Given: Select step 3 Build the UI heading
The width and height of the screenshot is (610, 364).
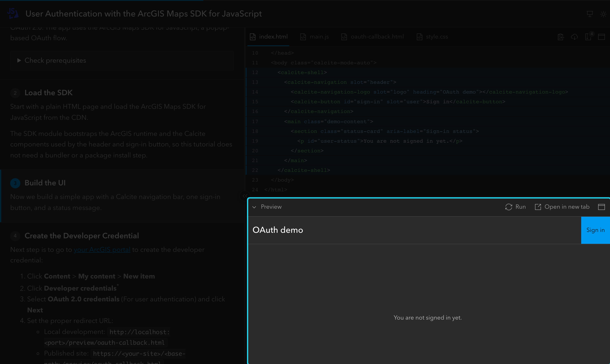Looking at the screenshot, I should pyautogui.click(x=45, y=183).
